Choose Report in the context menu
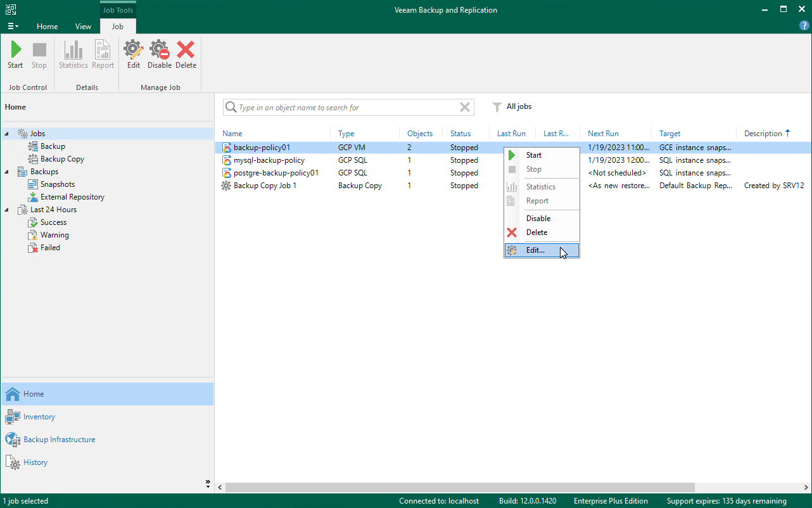Viewport: 812px width, 508px height. (542, 201)
